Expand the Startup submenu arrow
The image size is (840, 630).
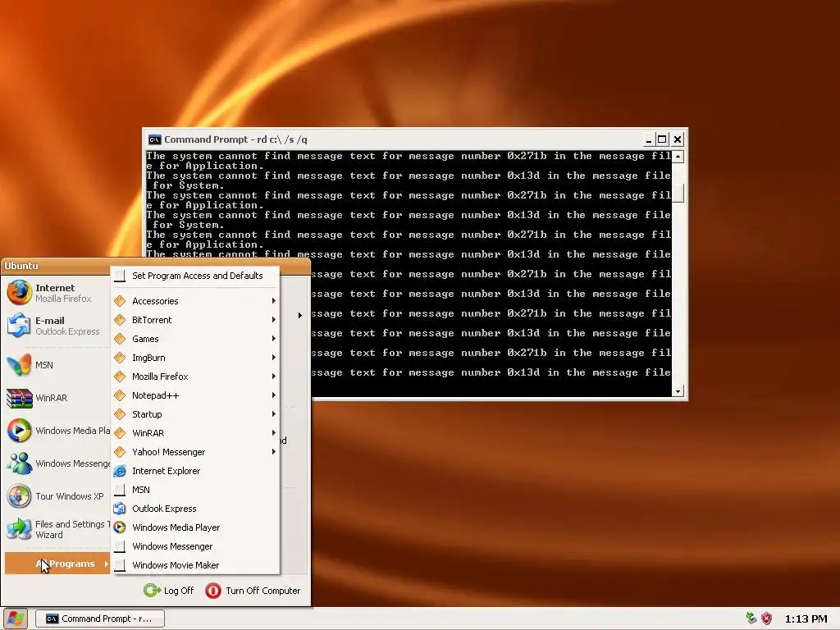(x=274, y=414)
